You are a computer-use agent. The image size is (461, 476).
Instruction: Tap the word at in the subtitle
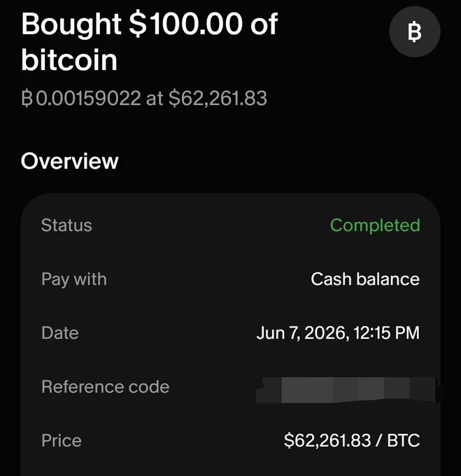click(155, 99)
